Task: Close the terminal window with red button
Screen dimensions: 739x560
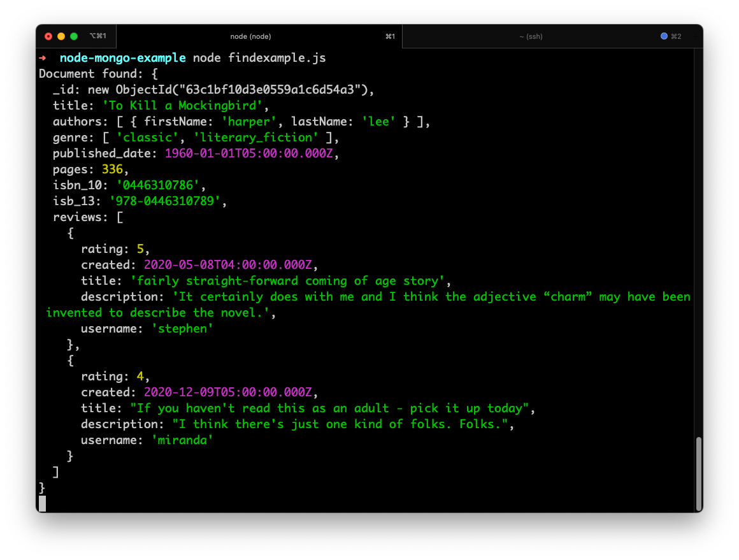Action: coord(48,36)
